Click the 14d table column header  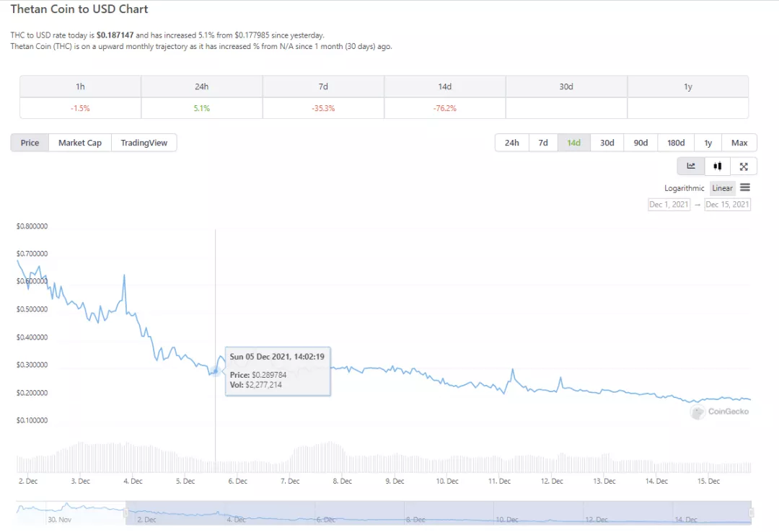tap(444, 87)
